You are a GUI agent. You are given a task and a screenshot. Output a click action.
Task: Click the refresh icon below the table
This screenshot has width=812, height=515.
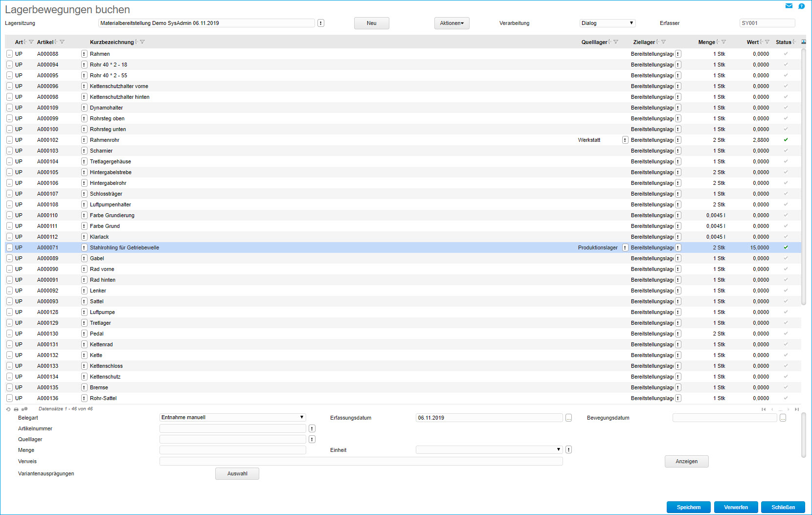coord(8,409)
